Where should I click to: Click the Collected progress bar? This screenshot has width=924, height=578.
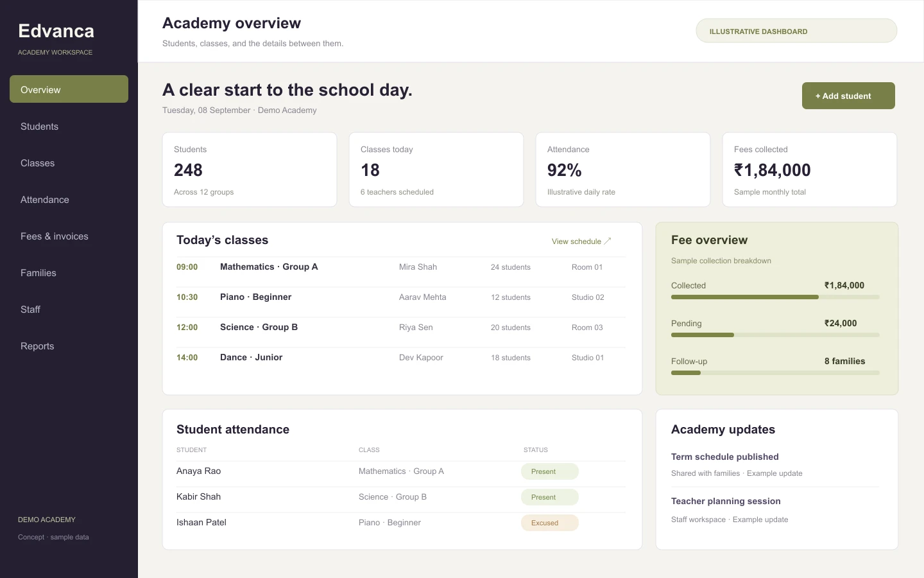tap(775, 297)
